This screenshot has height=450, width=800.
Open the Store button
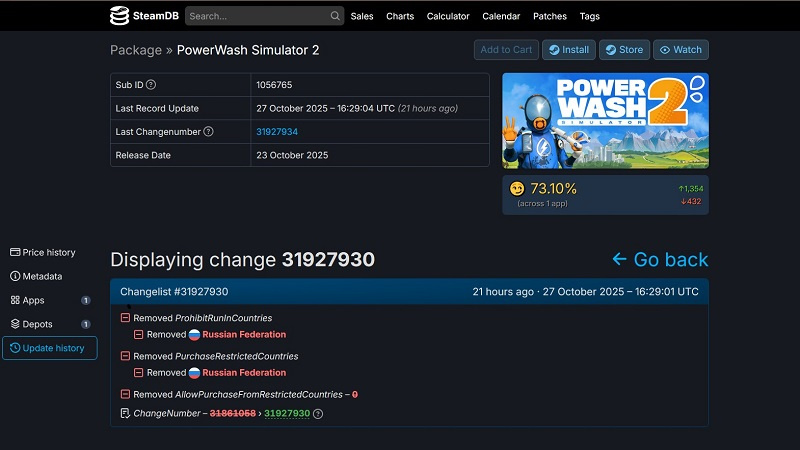pyautogui.click(x=624, y=49)
